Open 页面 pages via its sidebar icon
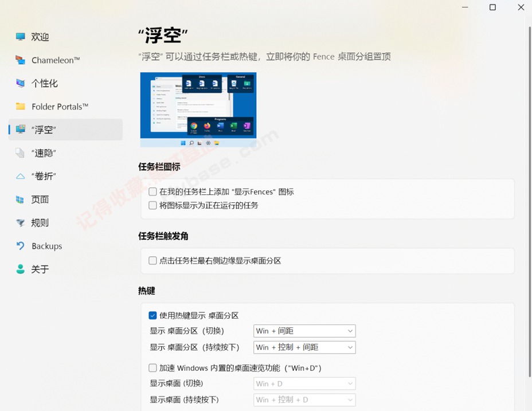Image resolution: width=532 pixels, height=411 pixels. click(x=19, y=199)
